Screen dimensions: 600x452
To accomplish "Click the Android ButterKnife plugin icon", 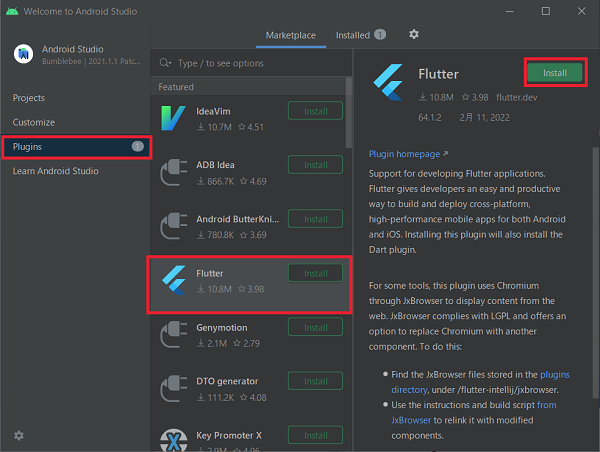I will point(174,226).
